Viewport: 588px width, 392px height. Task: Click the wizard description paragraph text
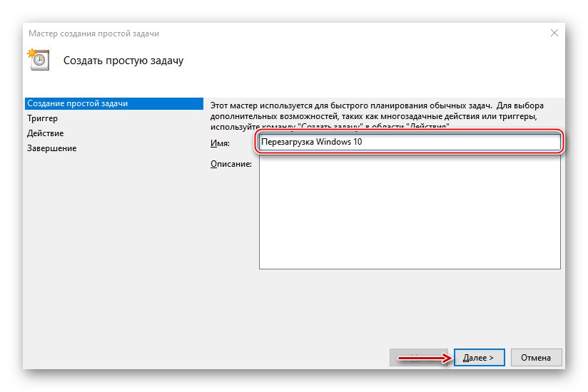pyautogui.click(x=377, y=116)
